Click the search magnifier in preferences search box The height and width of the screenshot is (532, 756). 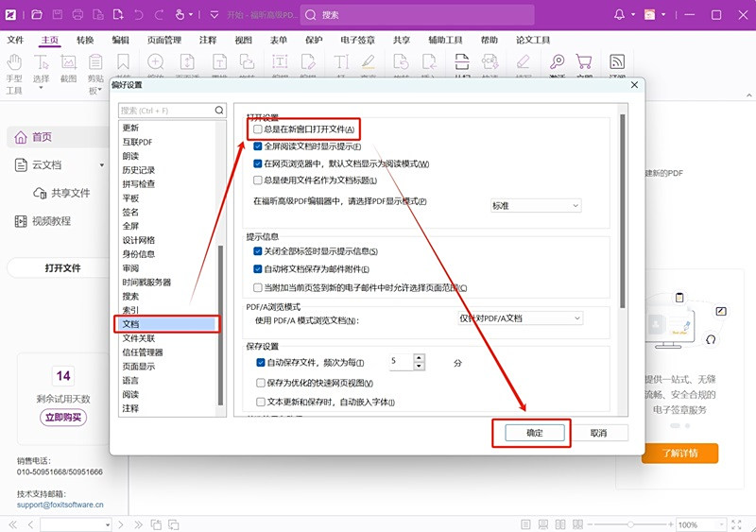point(219,111)
